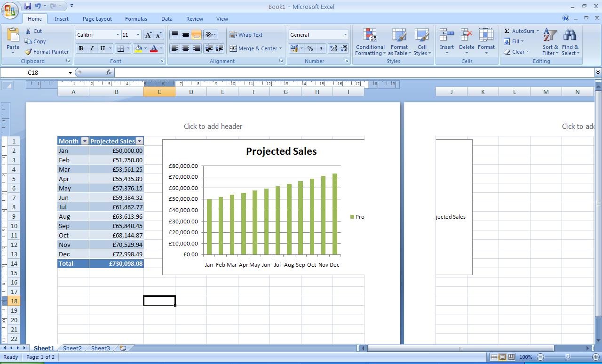The height and width of the screenshot is (364, 602).
Task: Open Format as Table gallery
Action: coord(399,42)
